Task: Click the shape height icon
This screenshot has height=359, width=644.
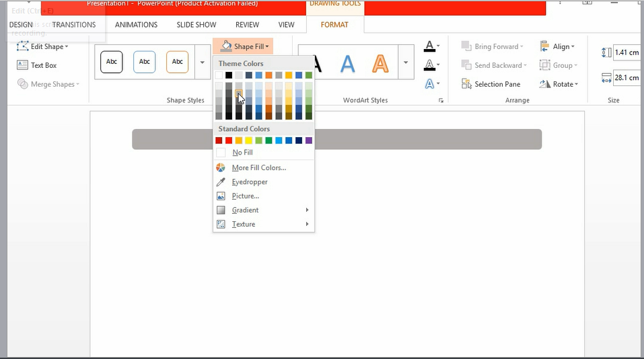Action: click(606, 52)
